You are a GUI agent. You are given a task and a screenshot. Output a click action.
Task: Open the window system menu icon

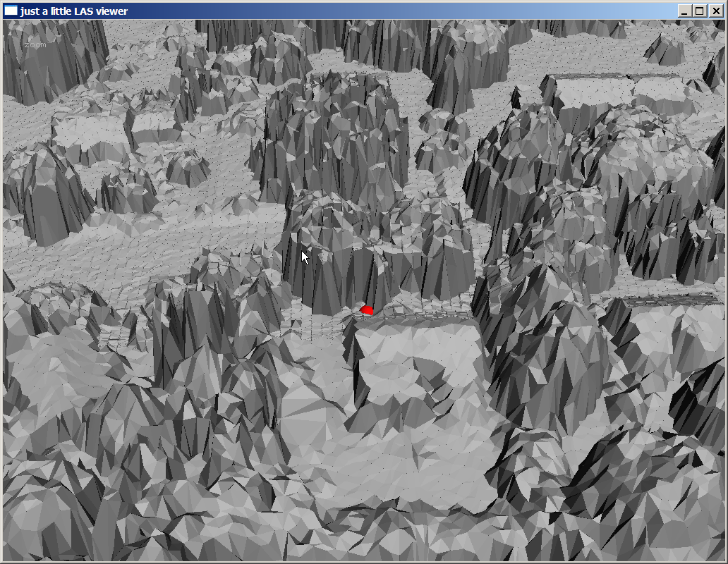point(11,11)
